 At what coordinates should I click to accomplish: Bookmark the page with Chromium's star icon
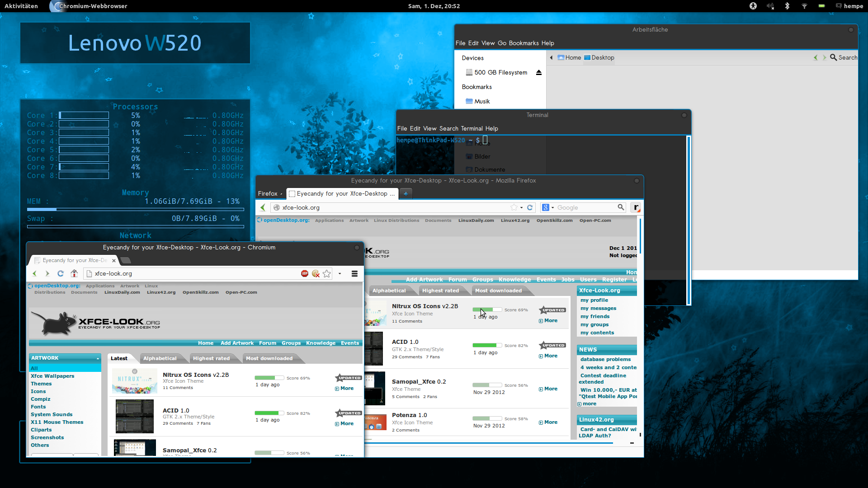click(x=327, y=273)
